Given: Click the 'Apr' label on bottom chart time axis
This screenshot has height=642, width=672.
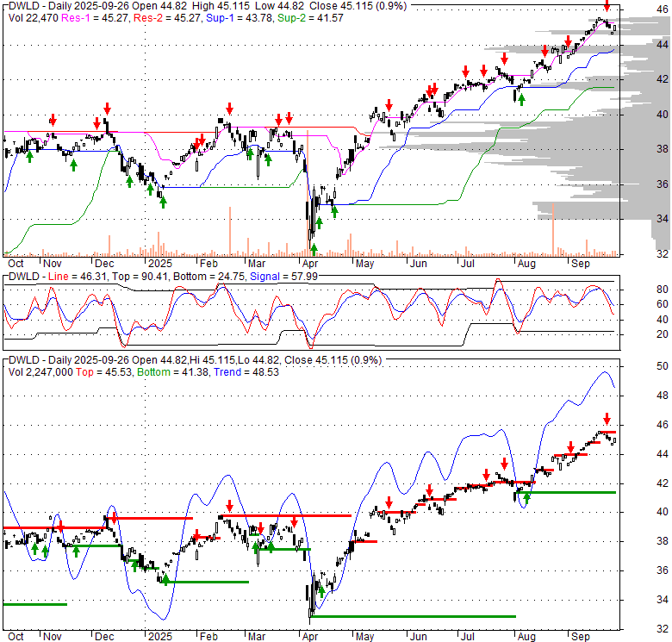Looking at the screenshot, I should (310, 637).
